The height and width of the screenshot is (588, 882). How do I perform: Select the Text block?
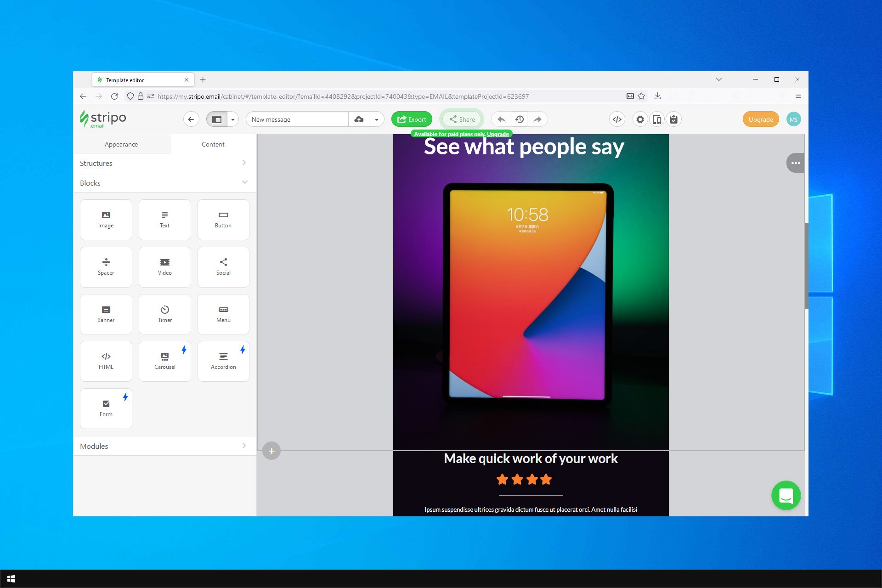[x=164, y=220]
